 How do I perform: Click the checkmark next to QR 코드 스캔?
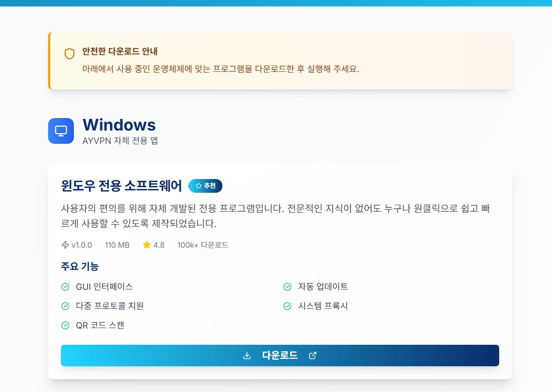[x=66, y=325]
